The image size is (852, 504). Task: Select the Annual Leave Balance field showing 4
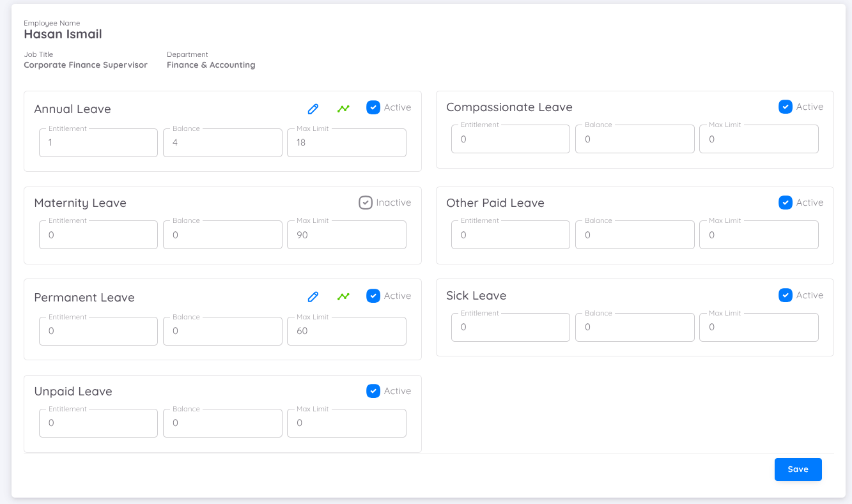222,142
